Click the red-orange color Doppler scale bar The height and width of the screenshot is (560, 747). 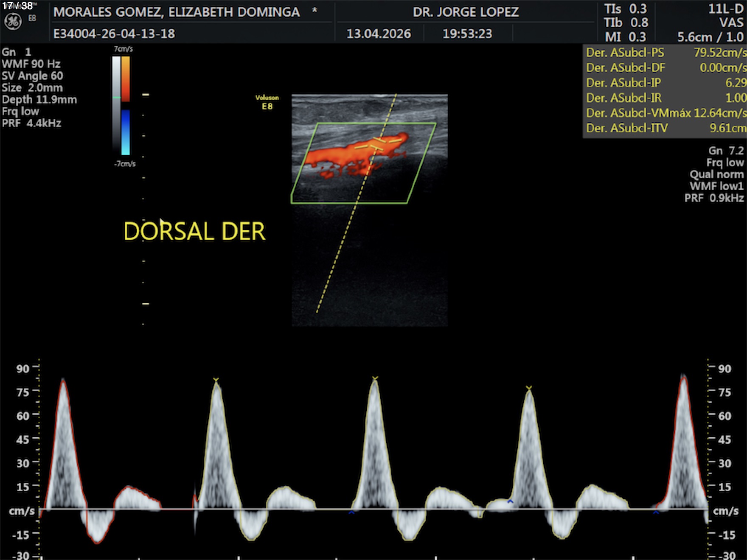(126, 78)
